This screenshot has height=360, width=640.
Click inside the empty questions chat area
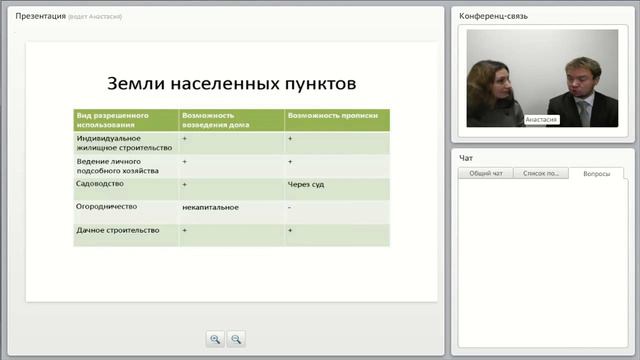pos(543,263)
